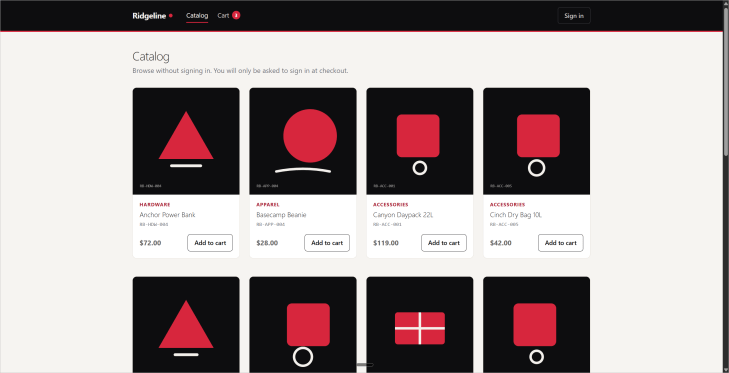Open the Catalog tab
The image size is (729, 373).
[197, 16]
